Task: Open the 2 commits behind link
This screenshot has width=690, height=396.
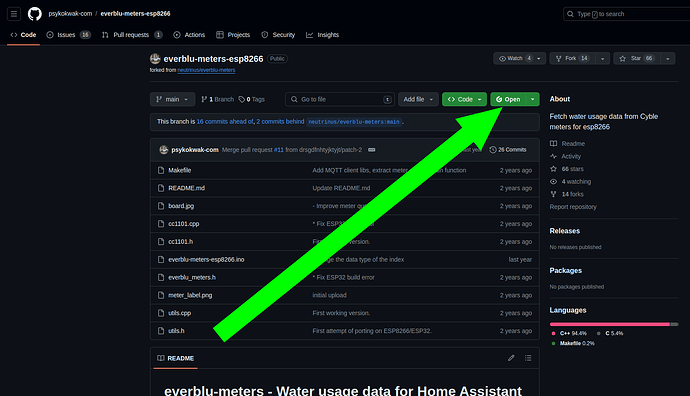Action: [x=280, y=121]
